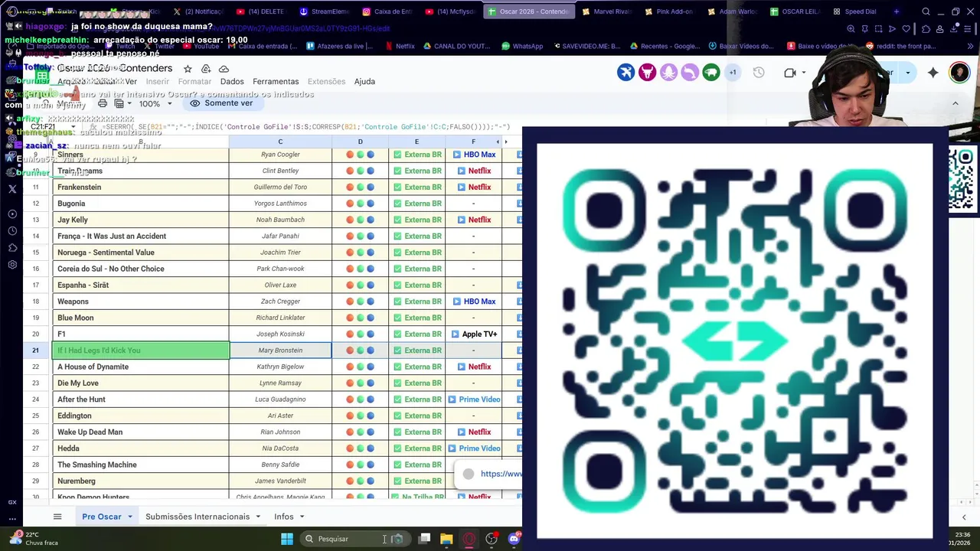Show the +1 additional collaborators
The width and height of the screenshot is (980, 551).
tap(733, 73)
